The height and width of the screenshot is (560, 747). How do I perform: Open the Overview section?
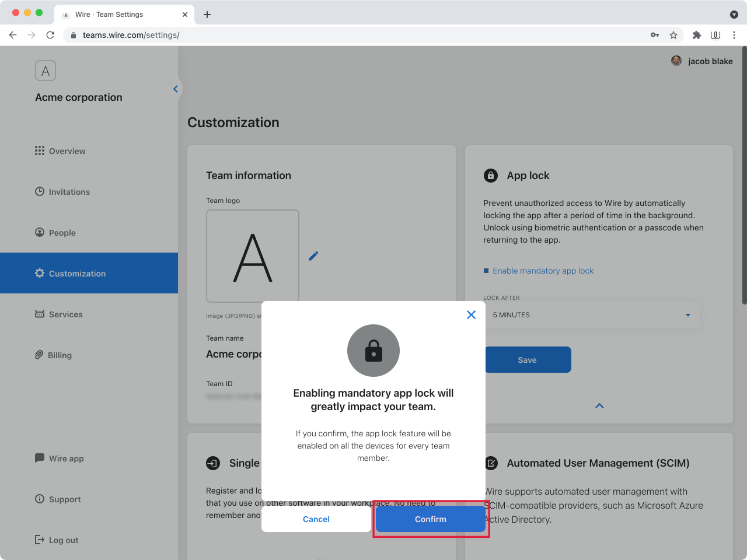[67, 151]
